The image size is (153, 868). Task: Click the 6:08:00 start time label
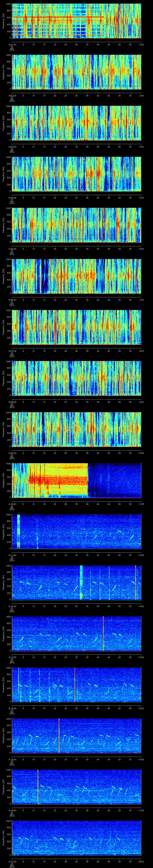pyautogui.click(x=12, y=402)
